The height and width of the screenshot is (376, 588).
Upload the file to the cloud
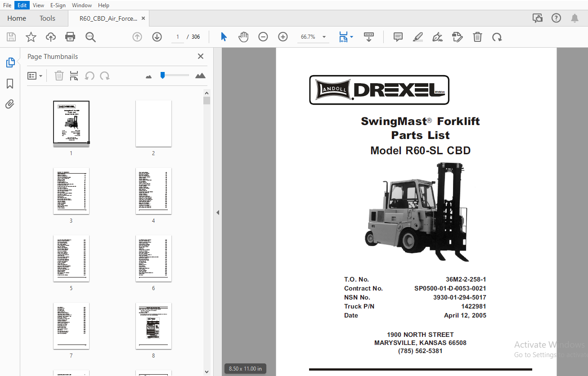[51, 37]
